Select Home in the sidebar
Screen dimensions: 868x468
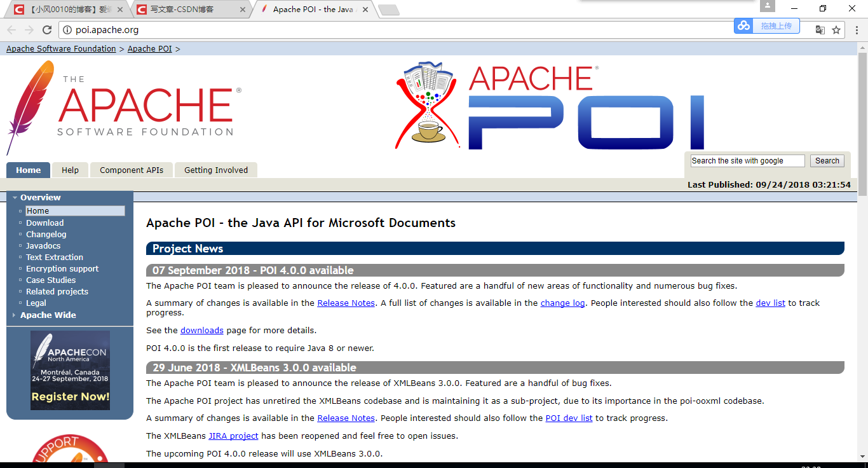point(75,210)
